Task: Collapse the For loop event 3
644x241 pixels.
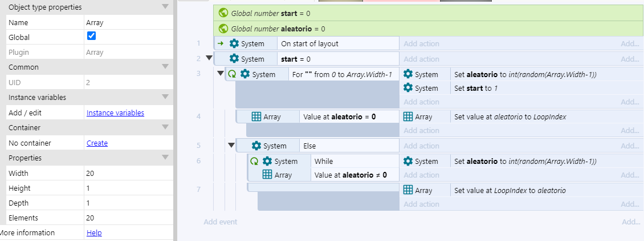Action: pos(219,74)
